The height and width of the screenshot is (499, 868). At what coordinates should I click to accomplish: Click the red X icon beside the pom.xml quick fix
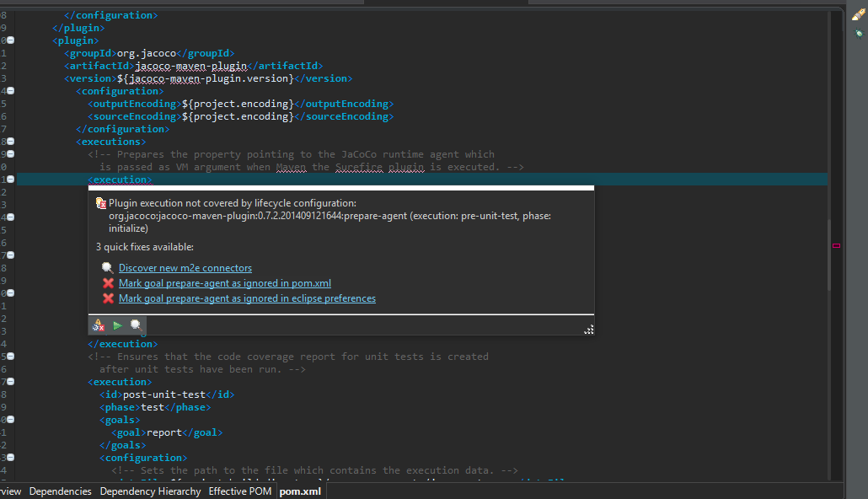click(108, 283)
